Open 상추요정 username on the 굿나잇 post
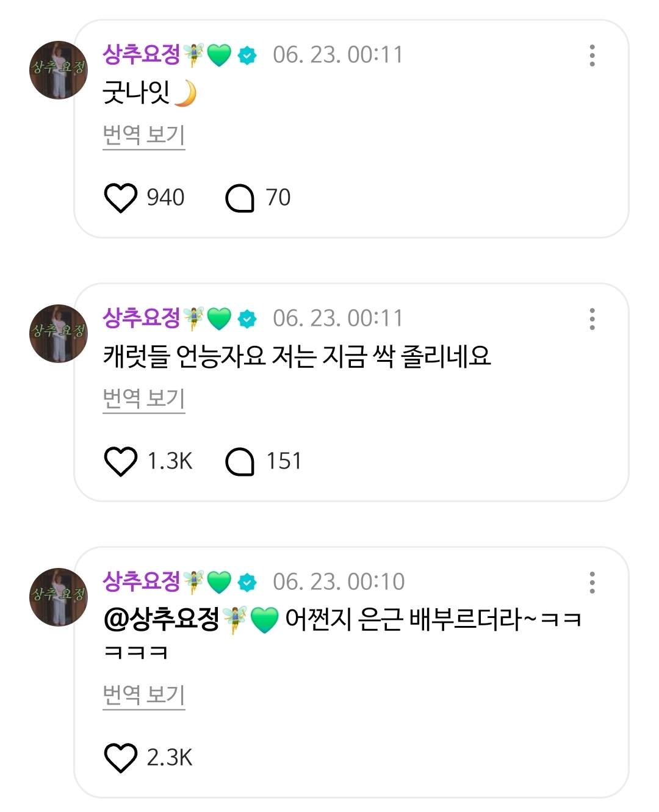Viewport: 659px width, 812px height. click(x=142, y=55)
